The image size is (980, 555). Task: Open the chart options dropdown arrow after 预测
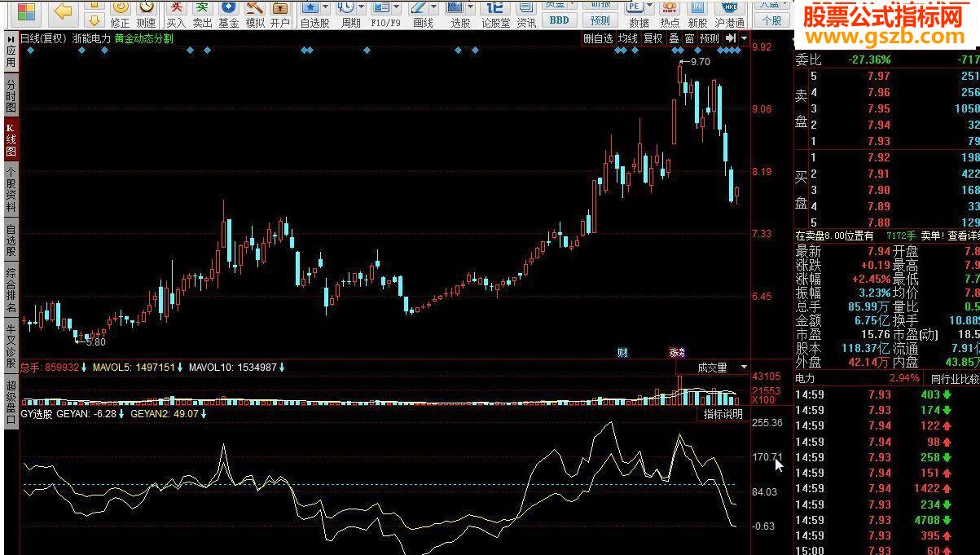(744, 38)
